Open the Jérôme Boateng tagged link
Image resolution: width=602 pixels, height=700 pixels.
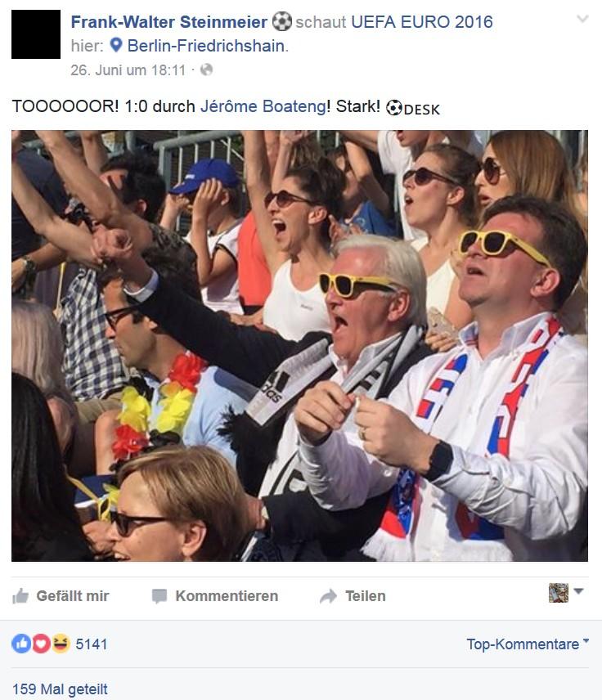point(263,106)
